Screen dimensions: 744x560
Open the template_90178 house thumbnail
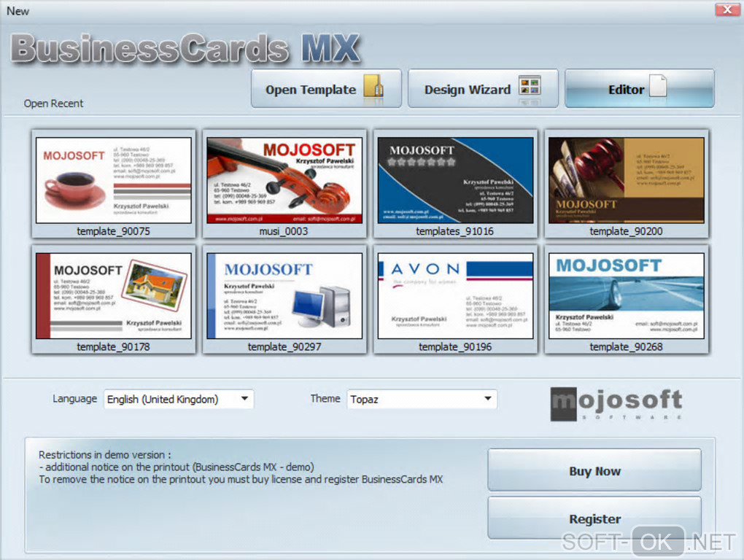(x=113, y=296)
